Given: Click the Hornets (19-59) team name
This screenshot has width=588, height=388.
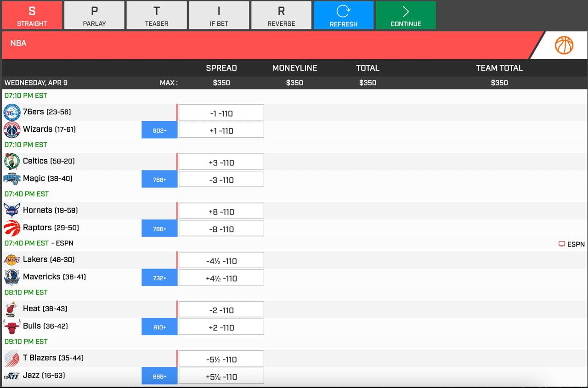Looking at the screenshot, I should pos(51,210).
